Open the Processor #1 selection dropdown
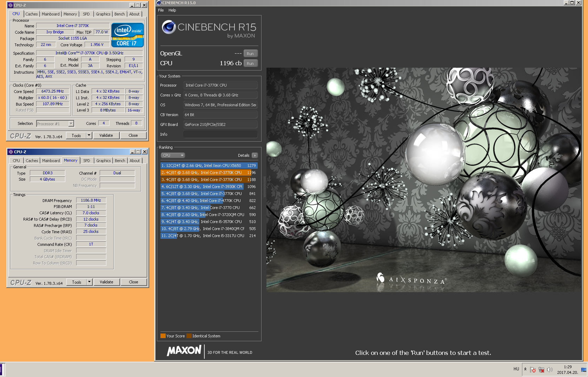 pyautogui.click(x=71, y=123)
